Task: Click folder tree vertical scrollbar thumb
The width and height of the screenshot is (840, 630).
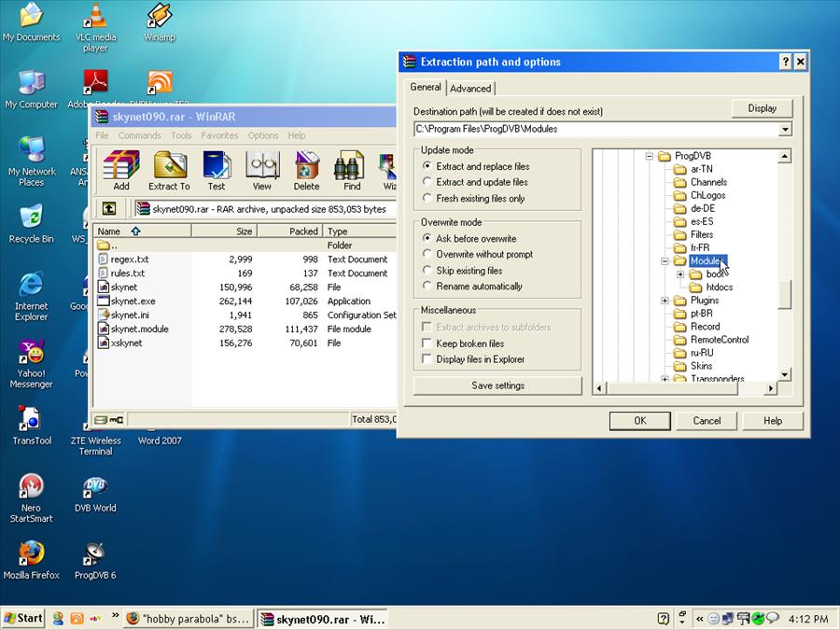Action: click(784, 295)
